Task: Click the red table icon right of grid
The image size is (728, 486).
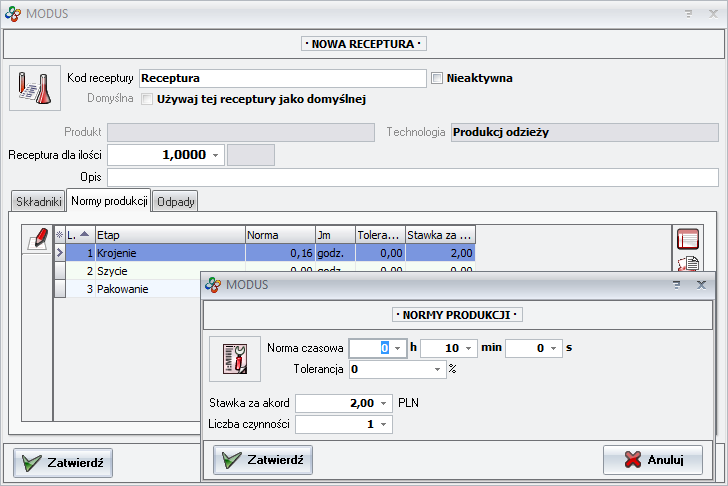Action: tap(687, 238)
